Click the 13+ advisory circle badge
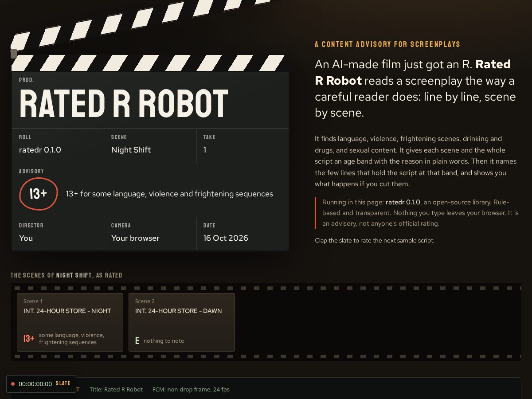Screen dimensions: 532x399 (39, 194)
